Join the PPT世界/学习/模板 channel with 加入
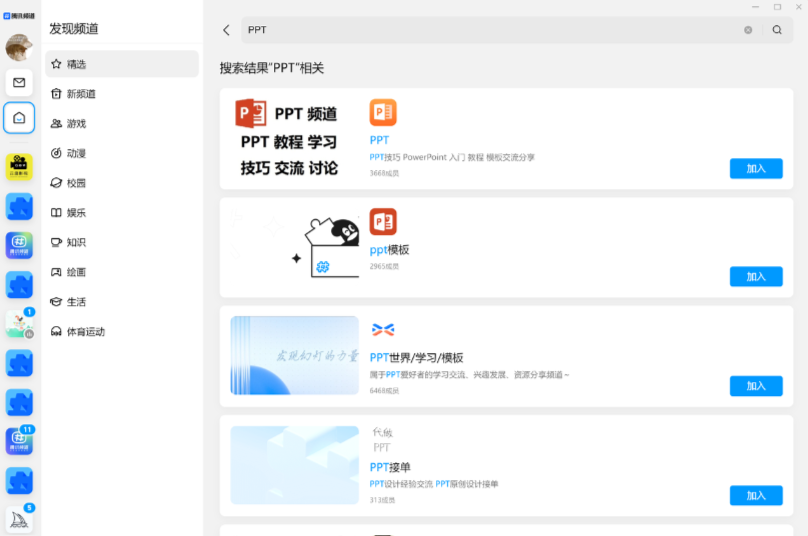This screenshot has height=536, width=808. [x=756, y=386]
